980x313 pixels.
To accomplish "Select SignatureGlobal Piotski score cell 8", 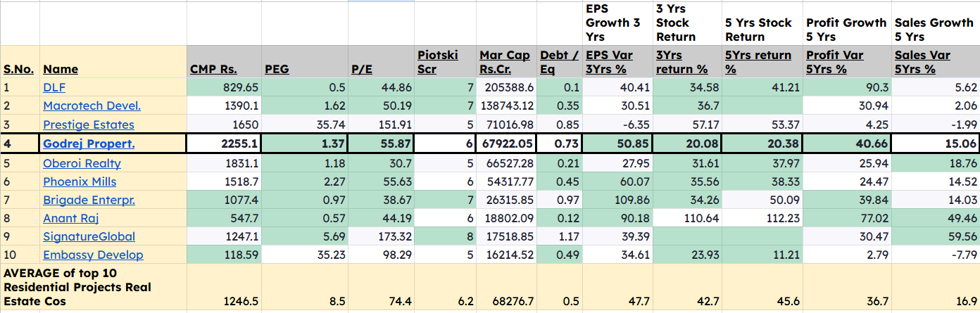I will pos(446,236).
